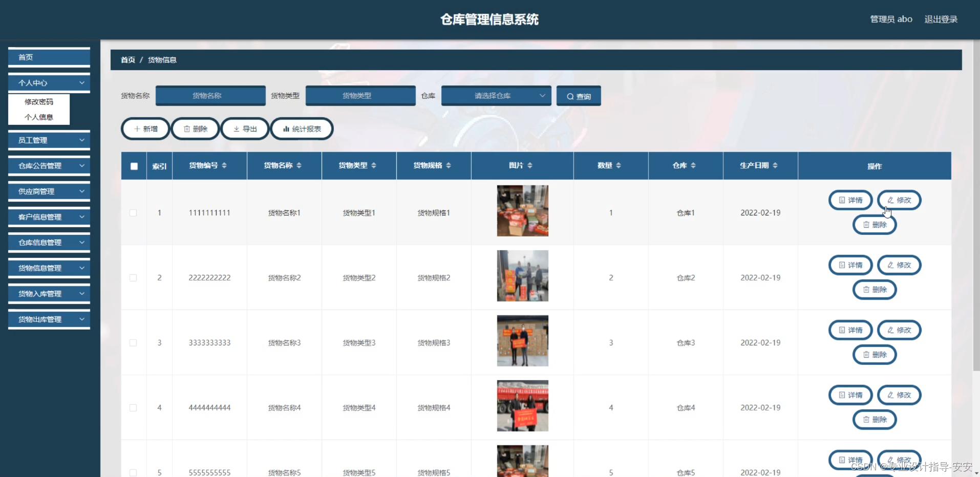
Task: Click the 导出 export button
Action: [x=245, y=129]
